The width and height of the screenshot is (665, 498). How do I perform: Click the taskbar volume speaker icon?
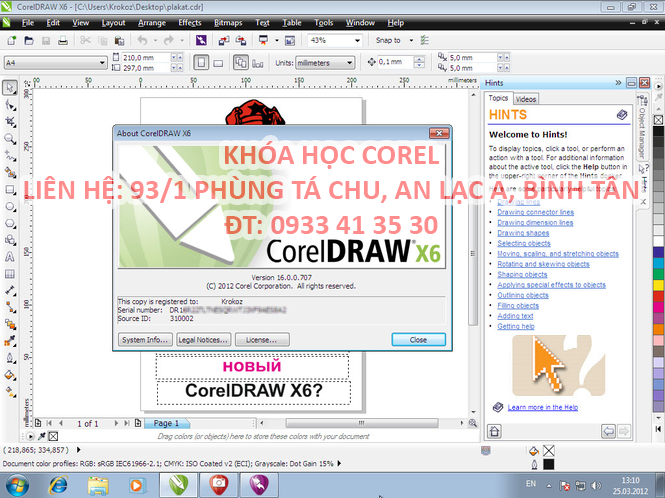596,485
